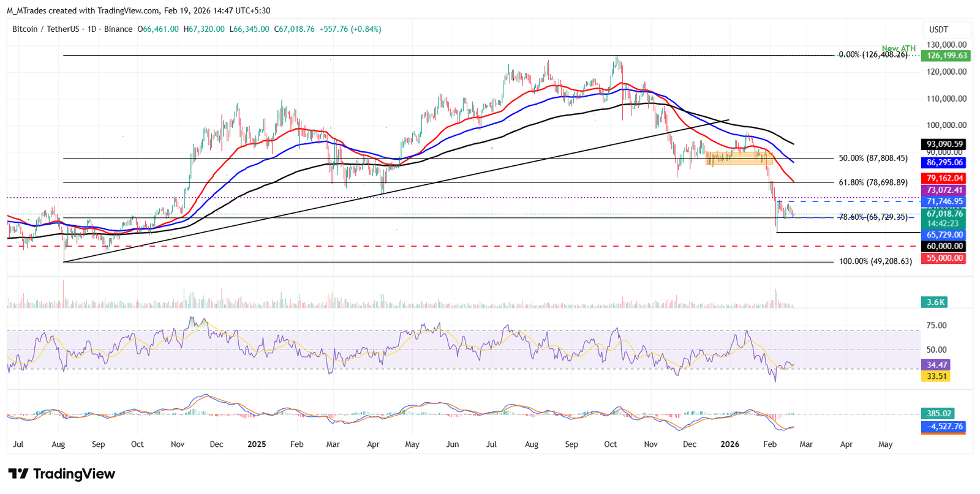980x494 pixels.
Task: Click the black 60,000.00 level label
Action: click(945, 247)
